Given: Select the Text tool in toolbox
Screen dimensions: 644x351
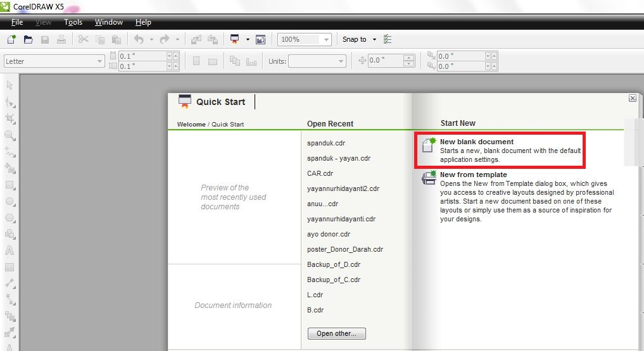Looking at the screenshot, I should pyautogui.click(x=10, y=250).
